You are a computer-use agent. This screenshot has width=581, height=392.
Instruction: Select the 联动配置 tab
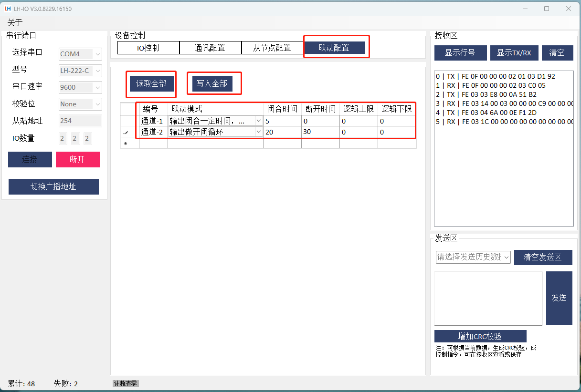point(334,48)
